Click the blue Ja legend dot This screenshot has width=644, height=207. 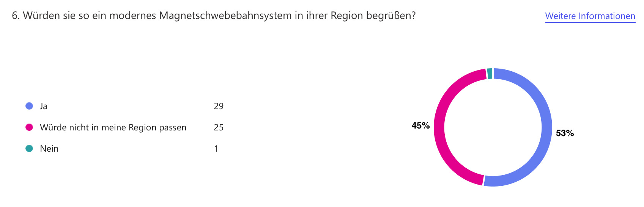[29, 106]
